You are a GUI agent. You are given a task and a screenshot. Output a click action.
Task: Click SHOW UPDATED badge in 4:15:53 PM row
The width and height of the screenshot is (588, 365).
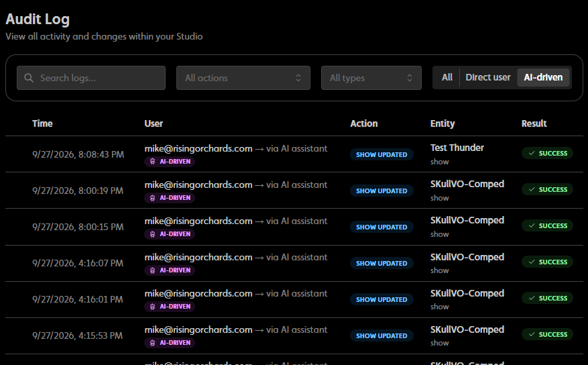381,335
